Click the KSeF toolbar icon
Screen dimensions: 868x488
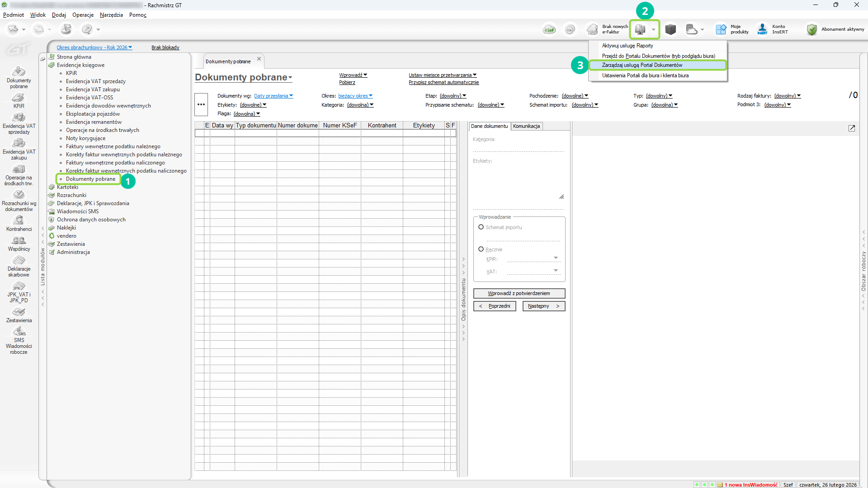point(549,30)
